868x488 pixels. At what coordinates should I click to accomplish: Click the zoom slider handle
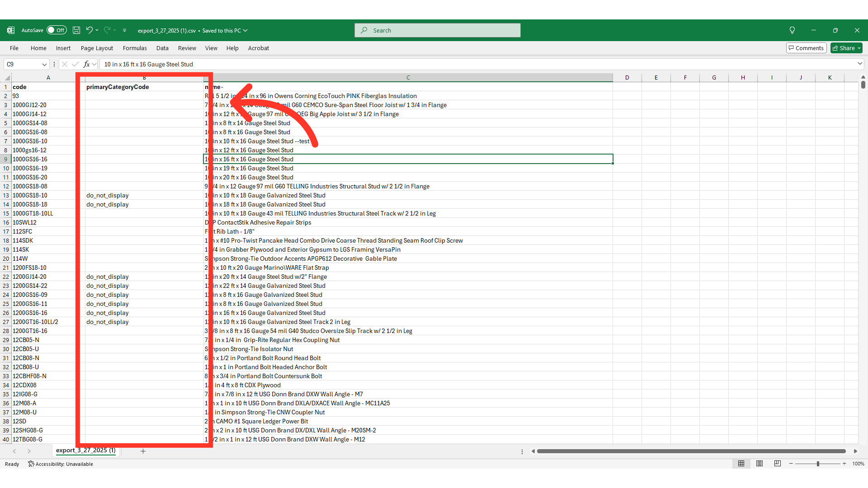pos(817,464)
